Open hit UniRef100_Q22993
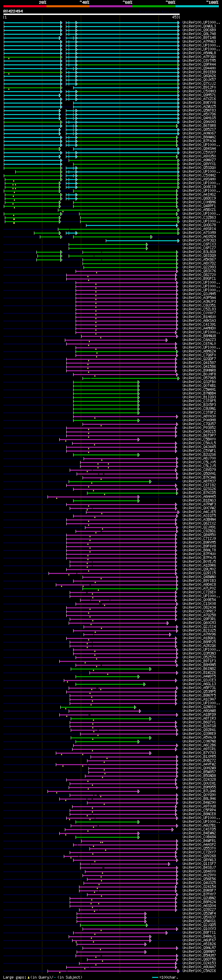 [x=199, y=267]
